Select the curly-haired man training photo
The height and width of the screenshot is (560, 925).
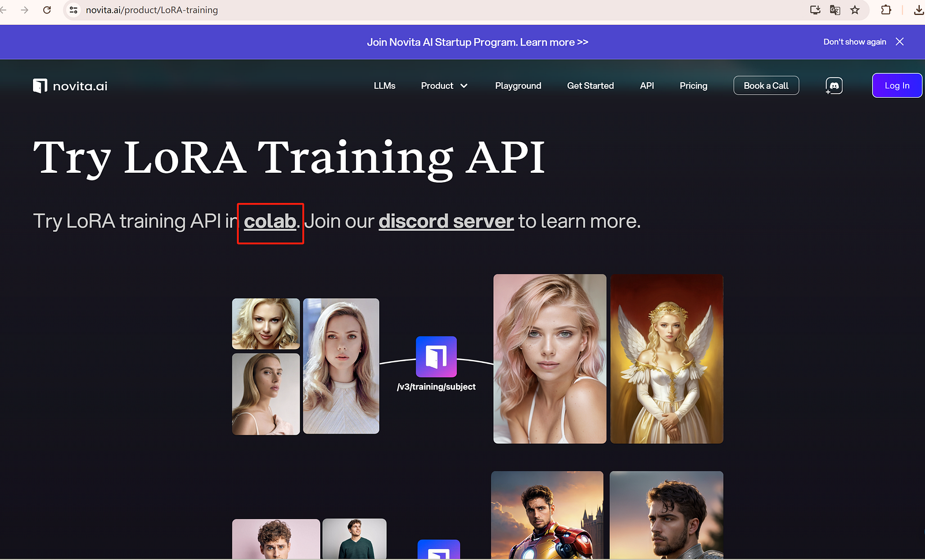click(276, 539)
